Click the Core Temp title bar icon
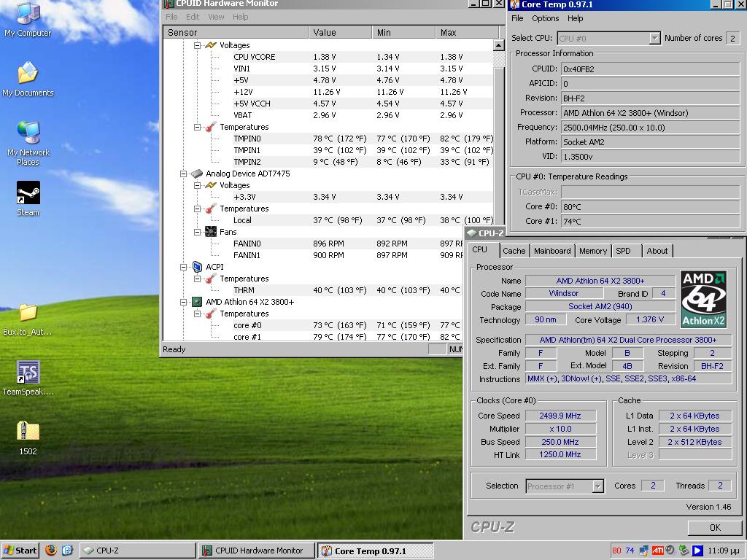The height and width of the screenshot is (560, 747). [x=514, y=4]
